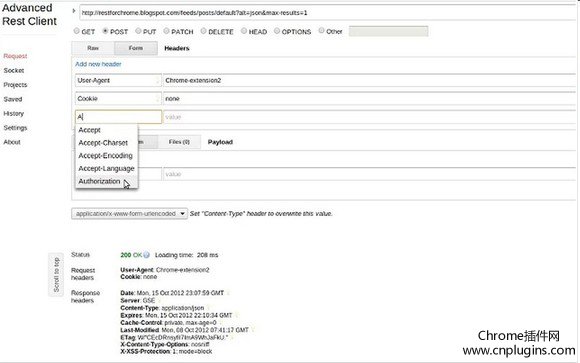
Task: Select the PATCH method radio button
Action: [x=166, y=31]
